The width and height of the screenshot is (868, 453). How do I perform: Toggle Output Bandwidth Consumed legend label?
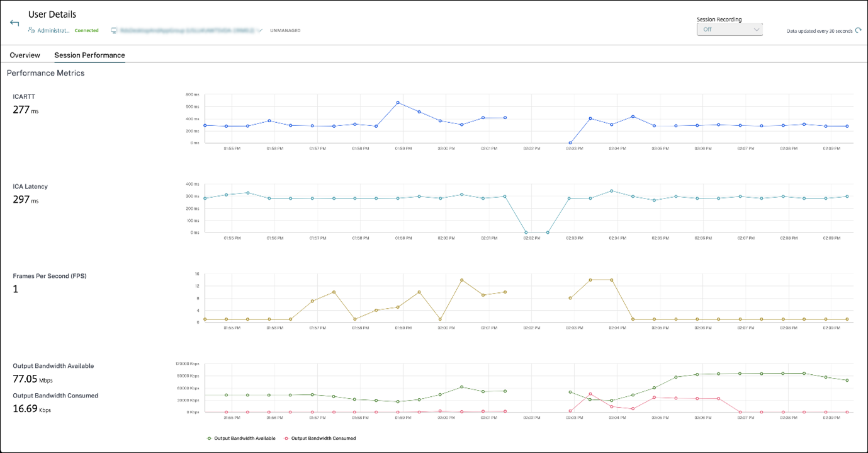324,438
